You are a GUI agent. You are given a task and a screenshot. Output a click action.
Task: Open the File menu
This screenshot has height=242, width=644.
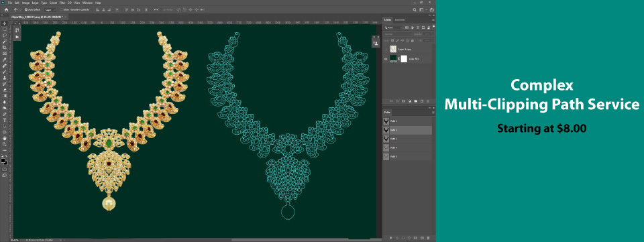[9, 3]
